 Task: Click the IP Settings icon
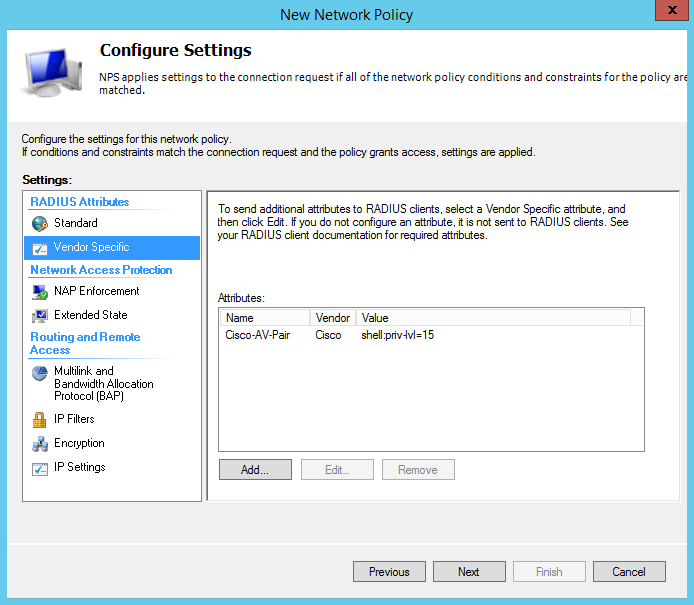[x=39, y=468]
